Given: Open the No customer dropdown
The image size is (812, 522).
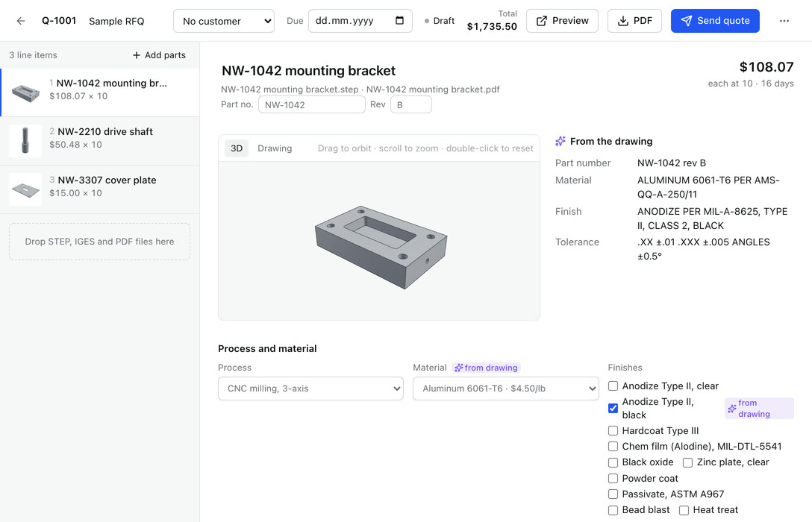Looking at the screenshot, I should pos(224,21).
